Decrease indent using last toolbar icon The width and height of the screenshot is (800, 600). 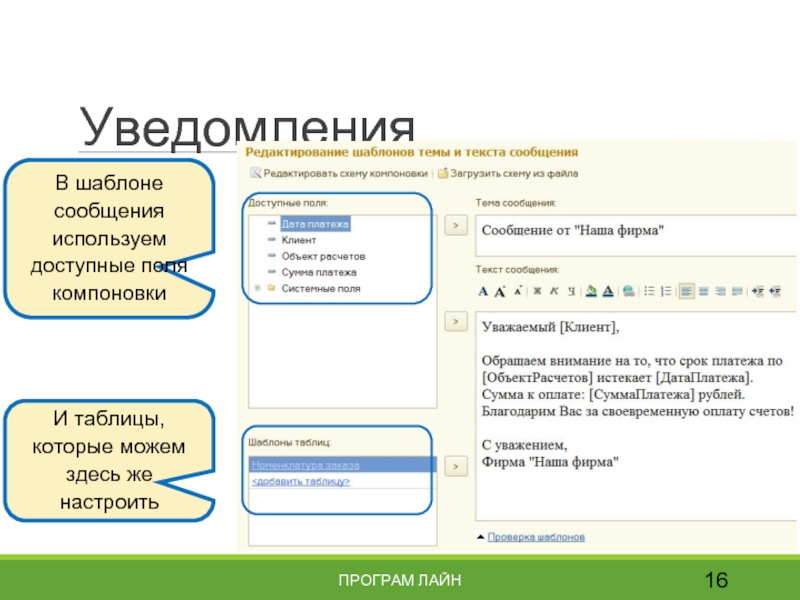774,291
